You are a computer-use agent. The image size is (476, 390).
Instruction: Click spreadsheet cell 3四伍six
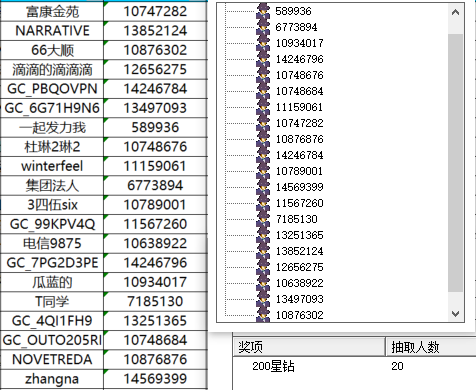52,205
